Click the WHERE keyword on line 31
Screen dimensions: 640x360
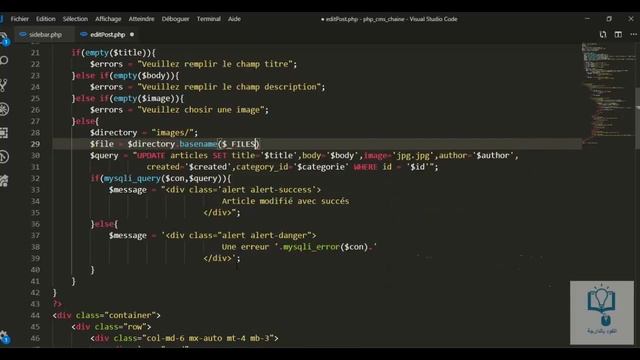[x=365, y=167]
